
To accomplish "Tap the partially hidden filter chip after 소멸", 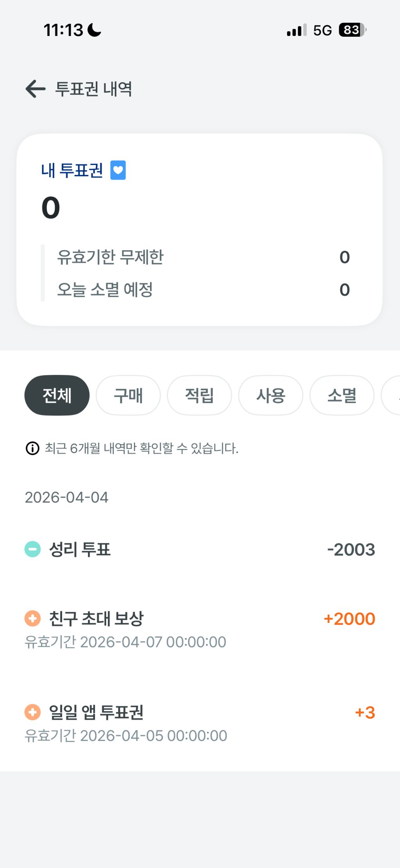I will (392, 395).
